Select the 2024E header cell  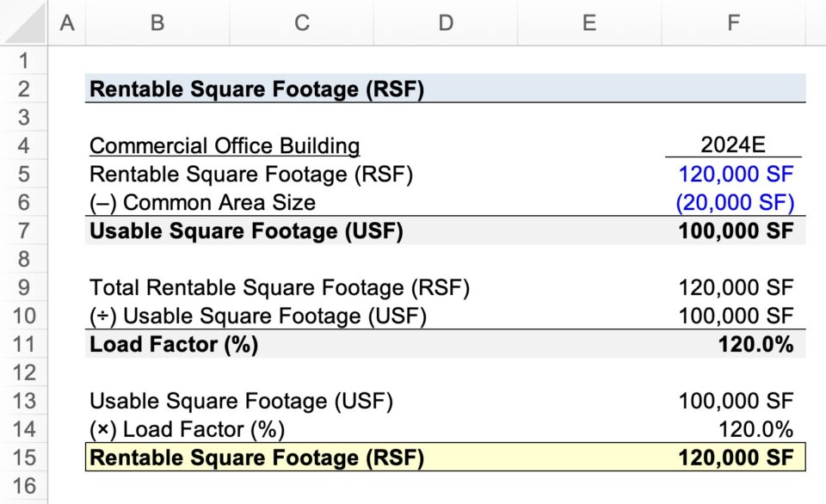coord(732,145)
